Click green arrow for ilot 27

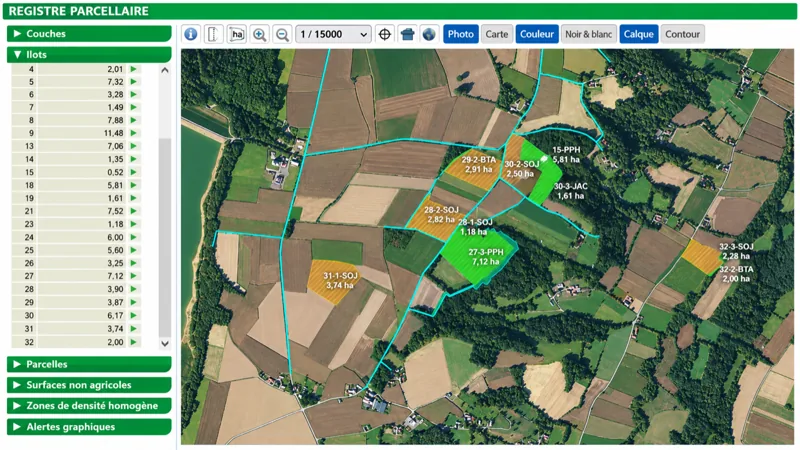tap(134, 276)
